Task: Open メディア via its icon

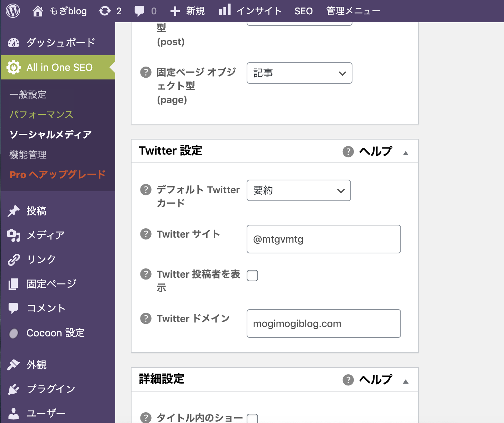Action: pos(14,235)
